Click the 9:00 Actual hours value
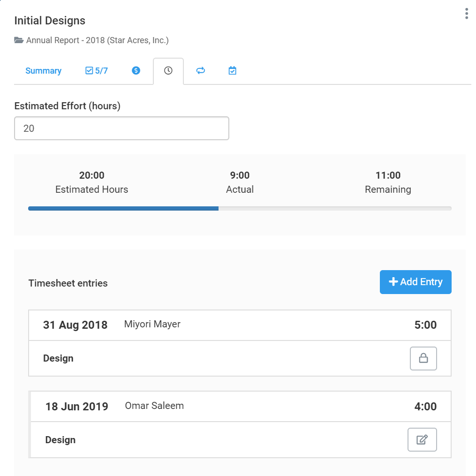476x476 pixels. [x=240, y=175]
